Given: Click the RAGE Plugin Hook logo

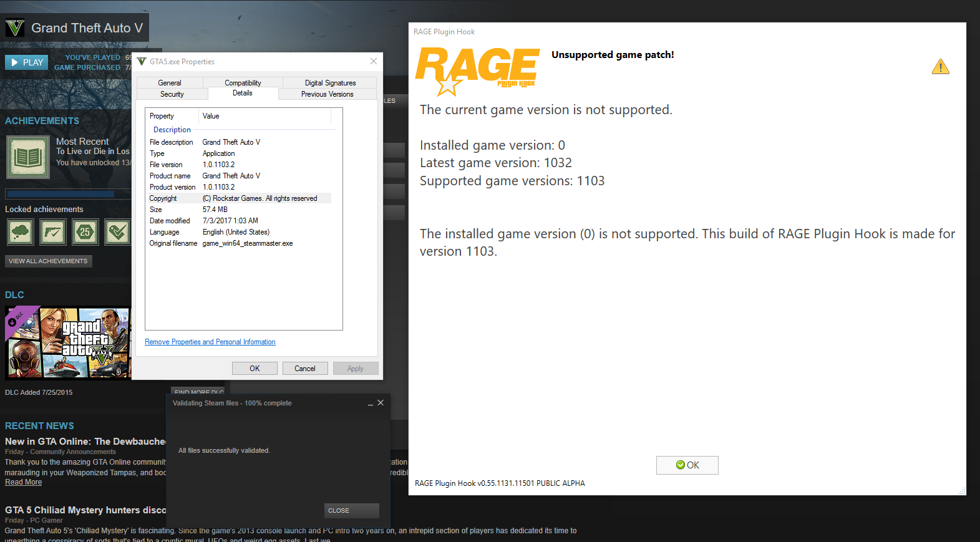Looking at the screenshot, I should (x=477, y=72).
